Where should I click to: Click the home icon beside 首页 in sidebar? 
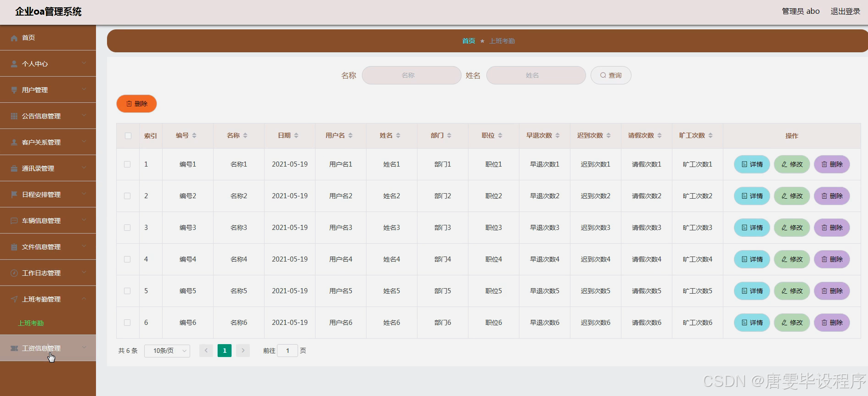[14, 38]
